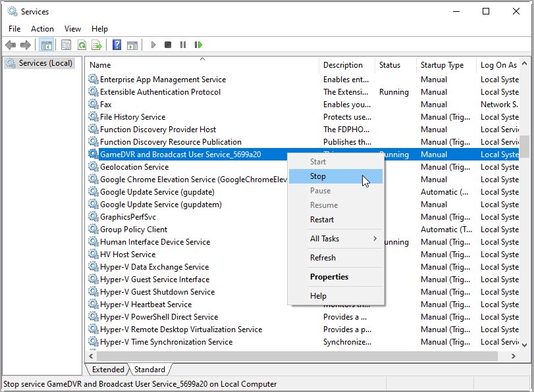Viewport: 534px width, 392px height.
Task: Open the Help menu in menu bar
Action: tap(99, 29)
